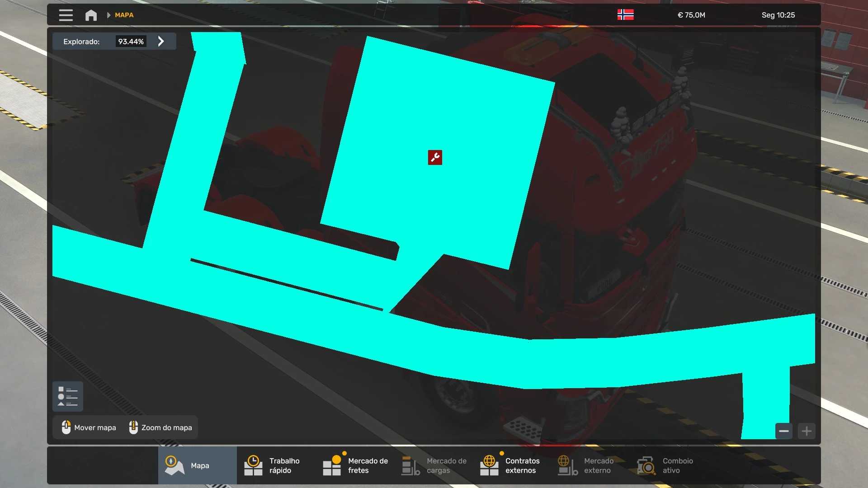Expand the Explorado percentage arrow
The height and width of the screenshot is (488, 868).
(161, 42)
